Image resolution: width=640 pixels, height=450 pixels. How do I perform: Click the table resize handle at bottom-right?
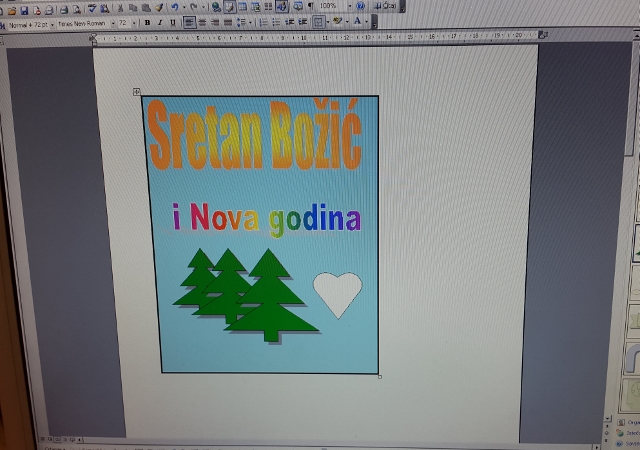[x=380, y=377]
